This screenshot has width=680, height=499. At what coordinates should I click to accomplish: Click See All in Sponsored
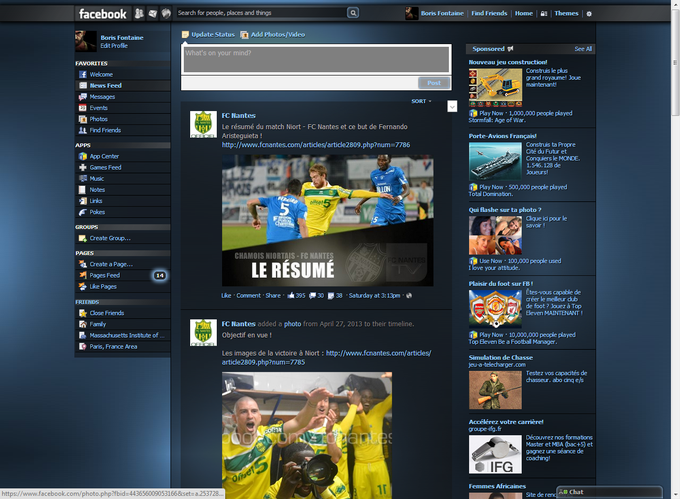coord(583,49)
